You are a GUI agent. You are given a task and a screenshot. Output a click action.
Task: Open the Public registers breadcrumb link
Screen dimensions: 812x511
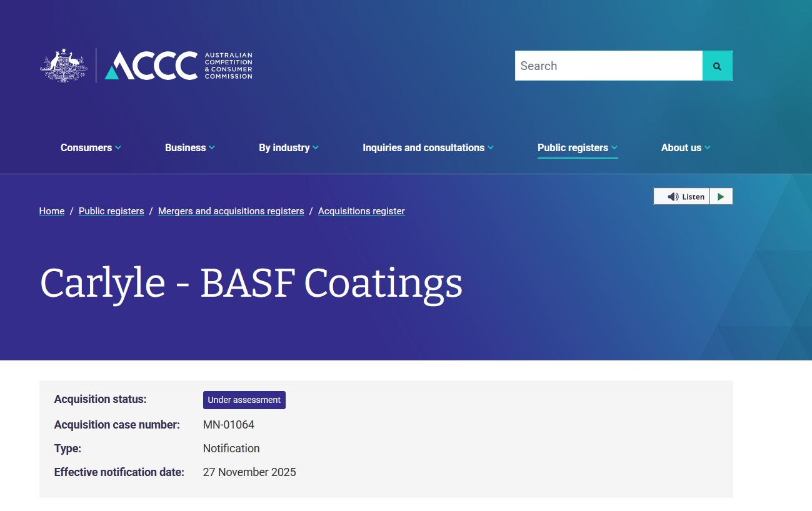point(111,211)
